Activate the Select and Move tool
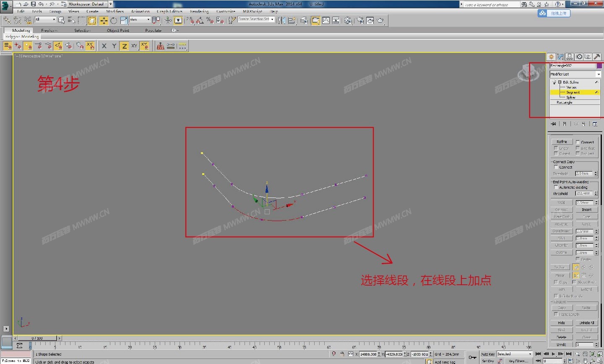Image resolution: width=604 pixels, height=364 pixels. click(103, 20)
